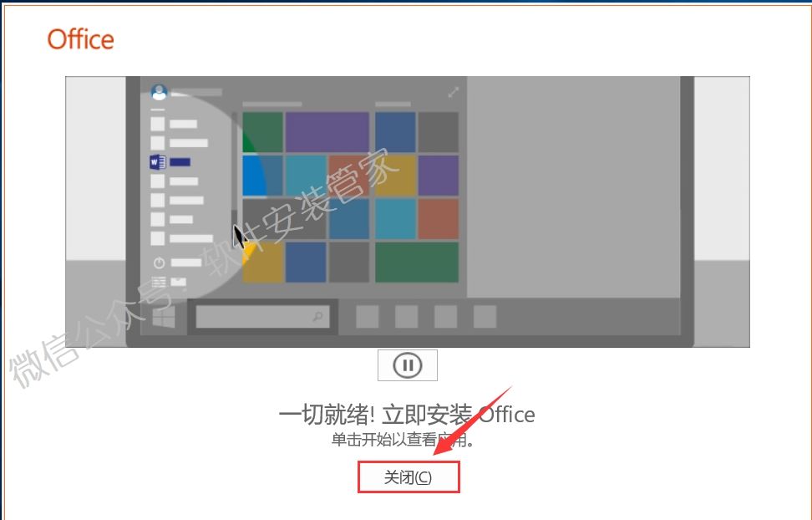Pause the installation animation
812x520 pixels.
click(x=407, y=365)
